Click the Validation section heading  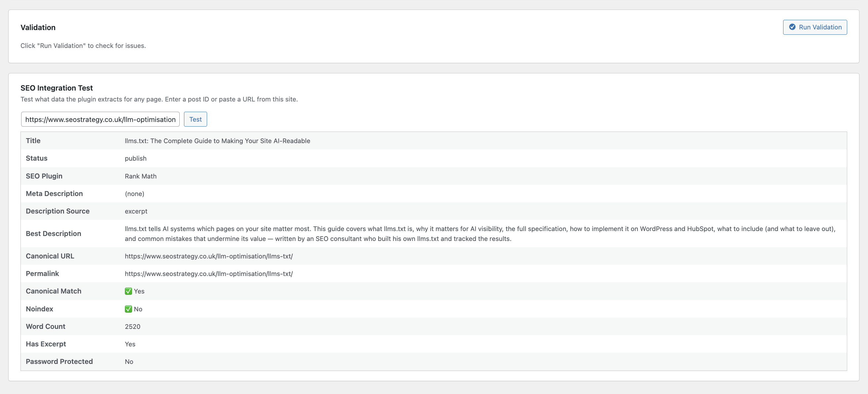click(38, 27)
